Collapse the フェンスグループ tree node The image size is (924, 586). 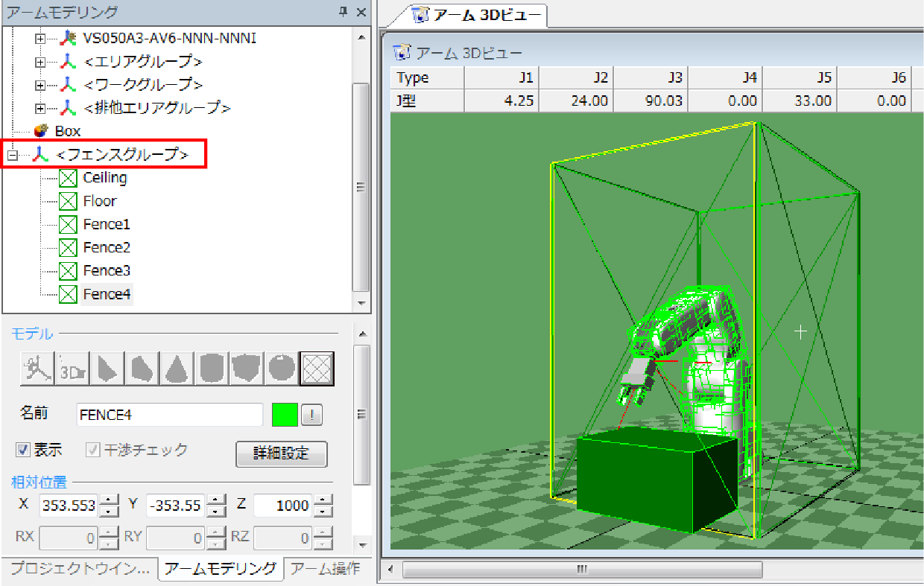pos(12,155)
